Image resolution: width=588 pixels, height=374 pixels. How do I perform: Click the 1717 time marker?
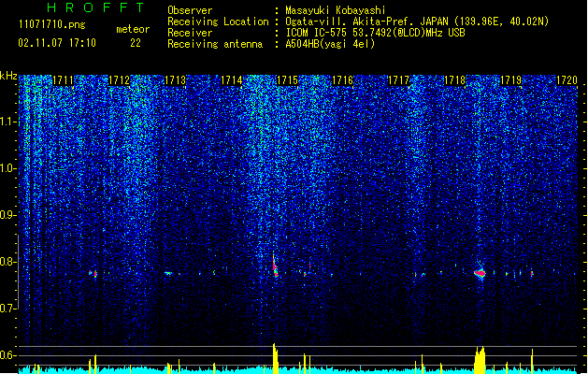coord(398,80)
